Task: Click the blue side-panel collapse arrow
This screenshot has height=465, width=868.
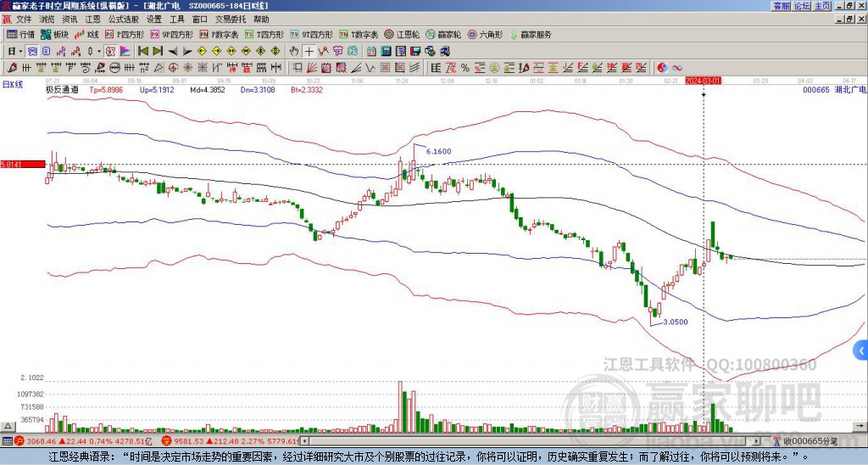Action: coord(861,350)
